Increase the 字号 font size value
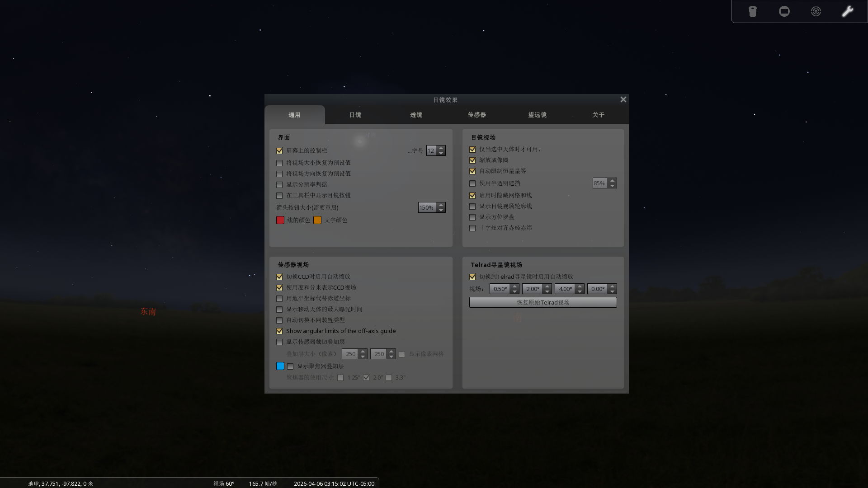The height and width of the screenshot is (488, 868). pyautogui.click(x=441, y=148)
